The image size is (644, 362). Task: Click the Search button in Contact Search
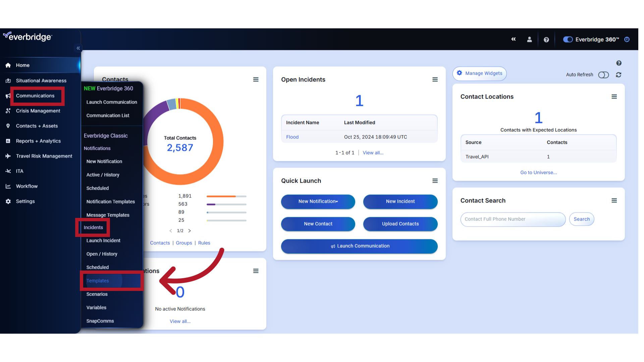click(x=582, y=219)
